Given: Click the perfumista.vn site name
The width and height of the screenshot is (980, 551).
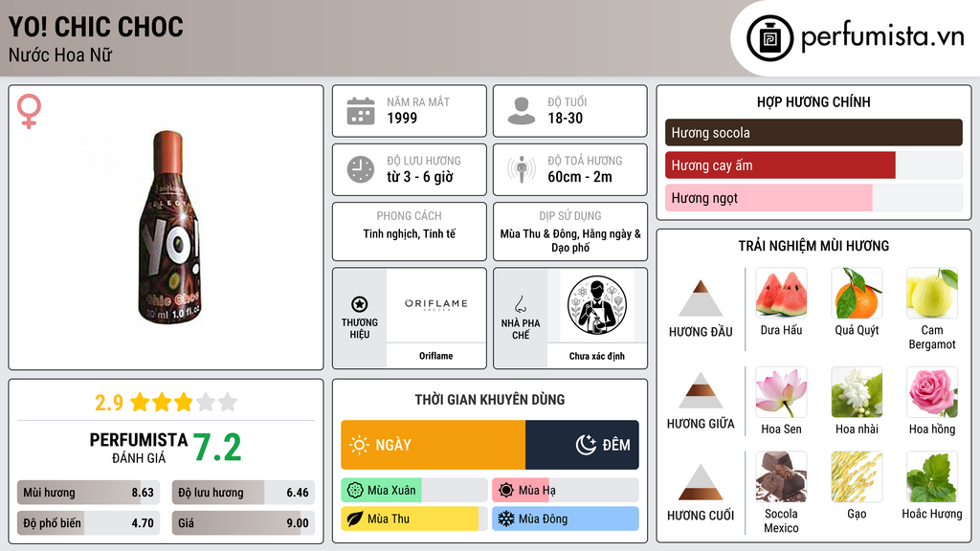Looking at the screenshot, I should (x=882, y=36).
